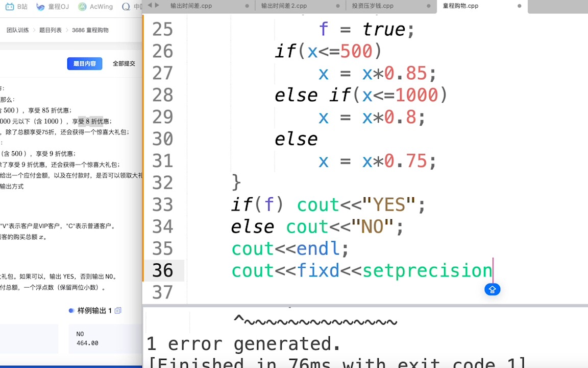Image resolution: width=588 pixels, height=368 pixels.
Task: Click the Finished exit code line in output
Action: coord(337,363)
